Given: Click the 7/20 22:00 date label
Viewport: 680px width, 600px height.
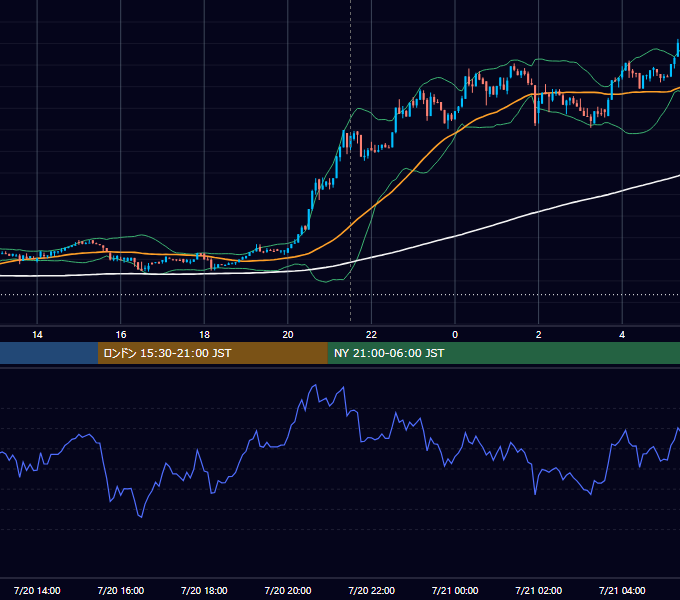Looking at the screenshot, I should click(x=372, y=590).
